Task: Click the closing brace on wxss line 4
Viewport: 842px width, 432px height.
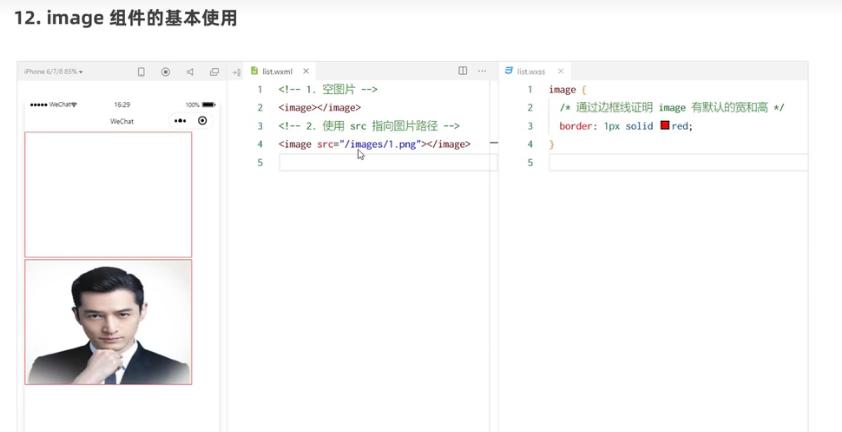Action: point(551,145)
